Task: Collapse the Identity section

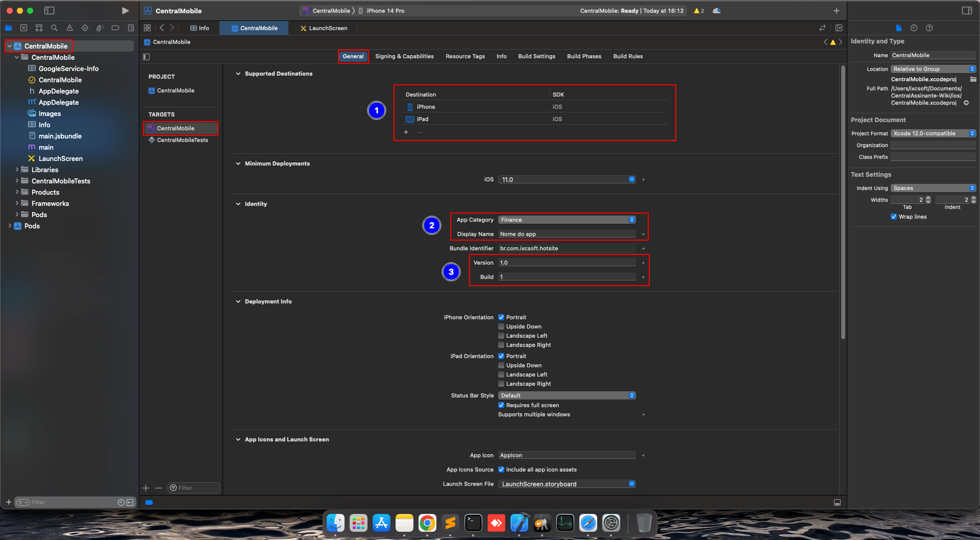Action: tap(238, 204)
